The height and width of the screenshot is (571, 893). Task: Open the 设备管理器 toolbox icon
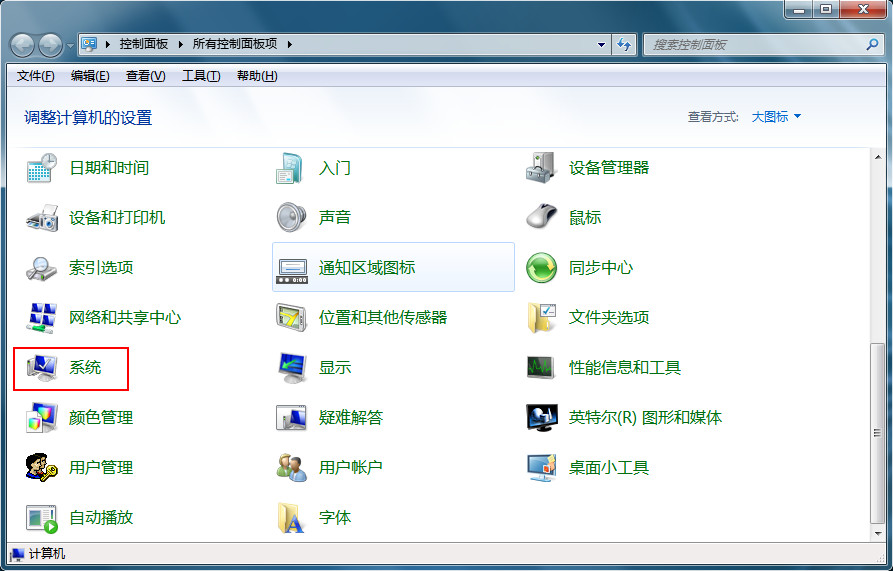[x=541, y=168]
